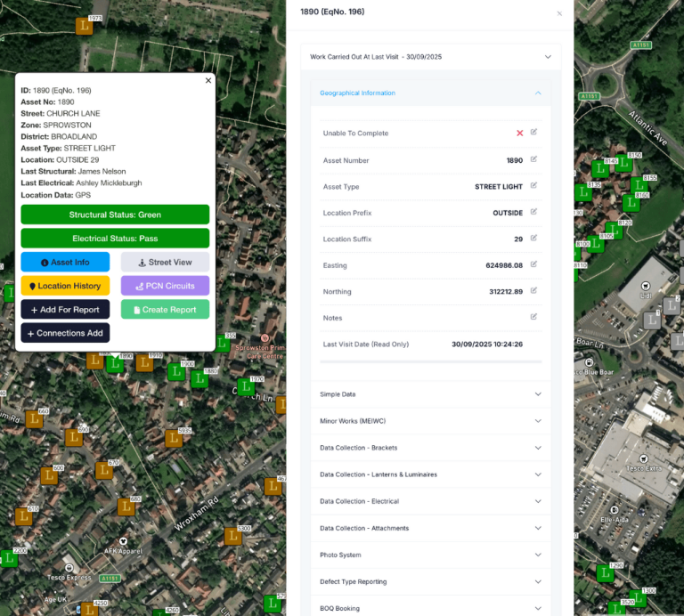The height and width of the screenshot is (616, 684).
Task: Click the blue Asset Info button
Action: point(65,262)
